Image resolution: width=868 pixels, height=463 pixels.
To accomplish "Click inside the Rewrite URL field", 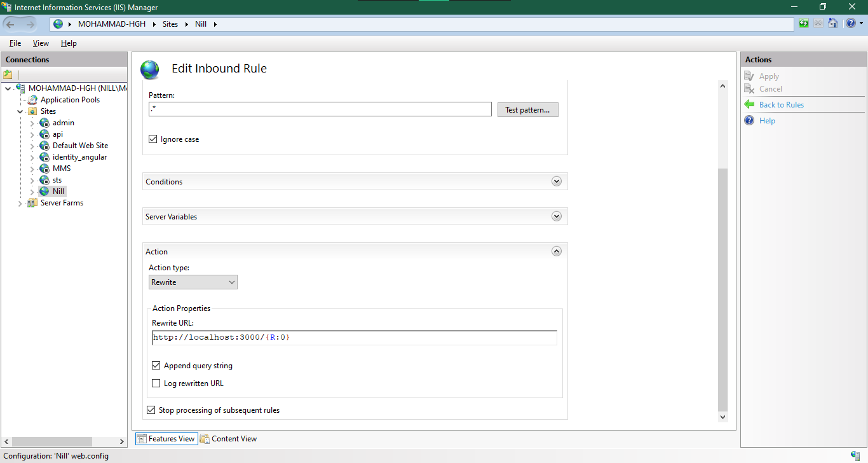I will click(354, 337).
